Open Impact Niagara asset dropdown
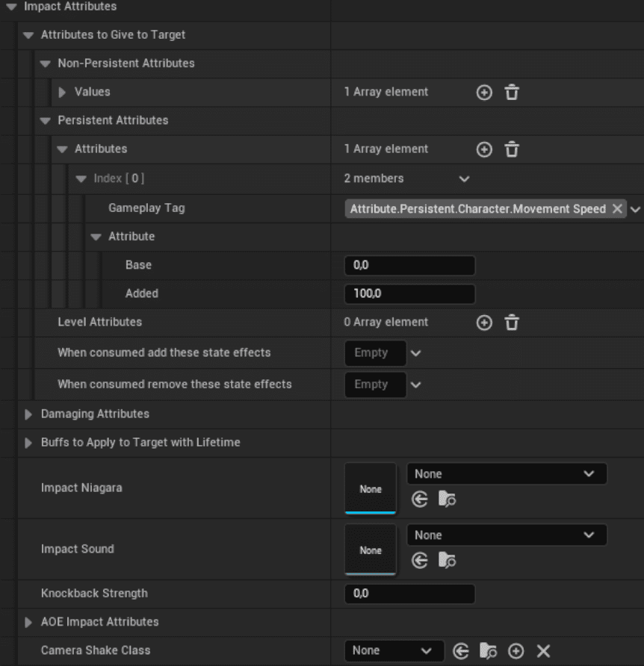The height and width of the screenshot is (666, 644). 507,473
